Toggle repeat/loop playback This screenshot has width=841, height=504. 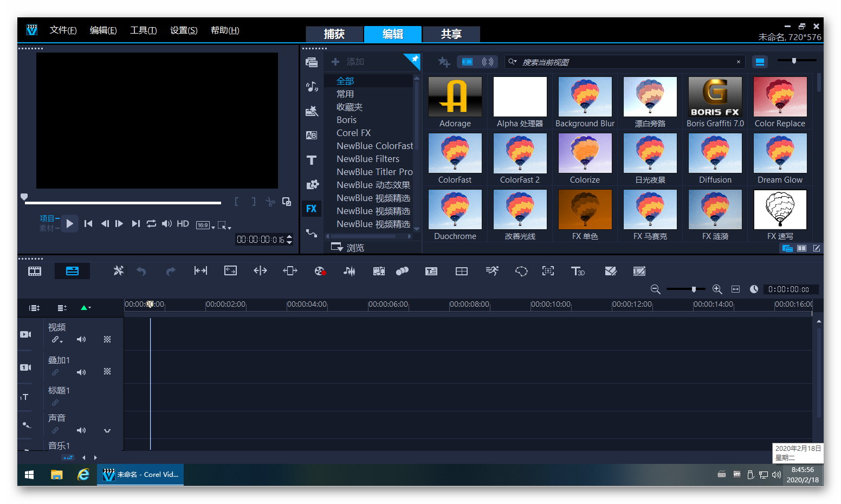(151, 223)
